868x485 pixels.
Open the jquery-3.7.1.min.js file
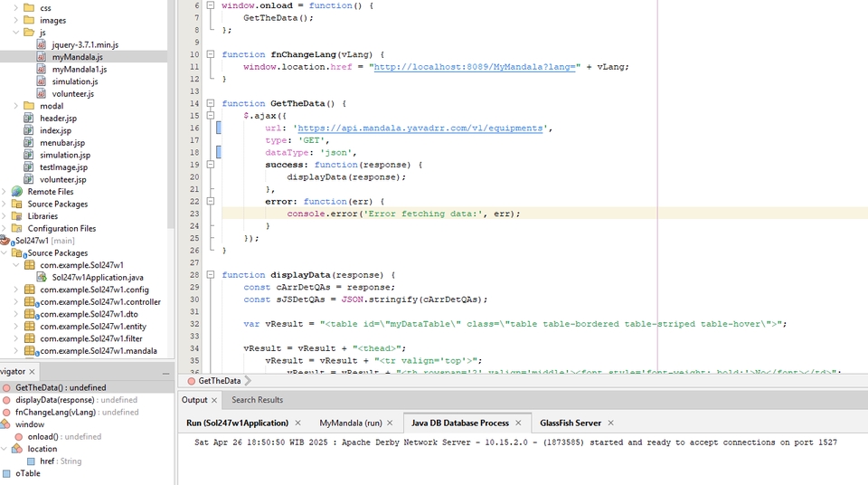[x=85, y=45]
